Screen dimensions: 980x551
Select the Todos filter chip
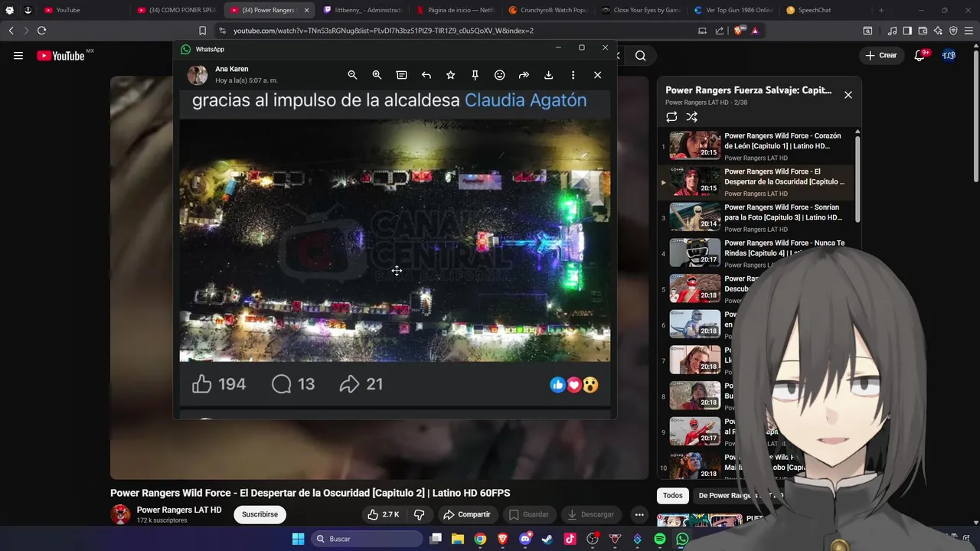tap(673, 495)
